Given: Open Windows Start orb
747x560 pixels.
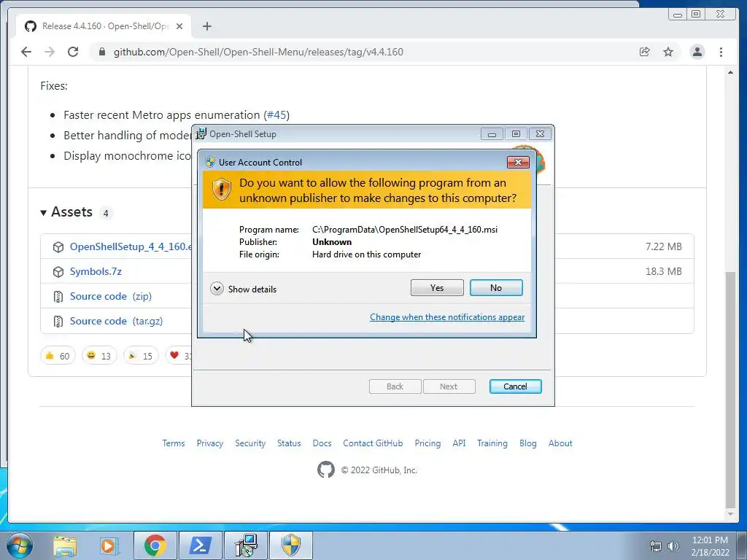Looking at the screenshot, I should point(19,545).
